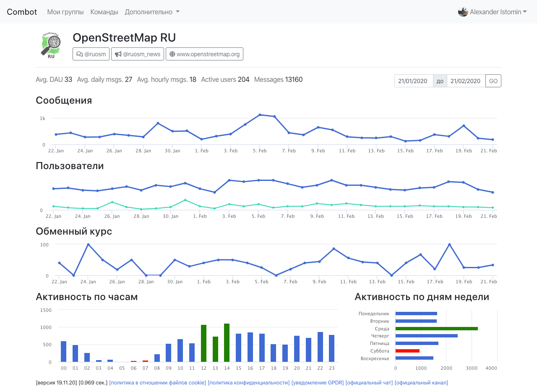Open the официальный чат link

(x=369, y=383)
